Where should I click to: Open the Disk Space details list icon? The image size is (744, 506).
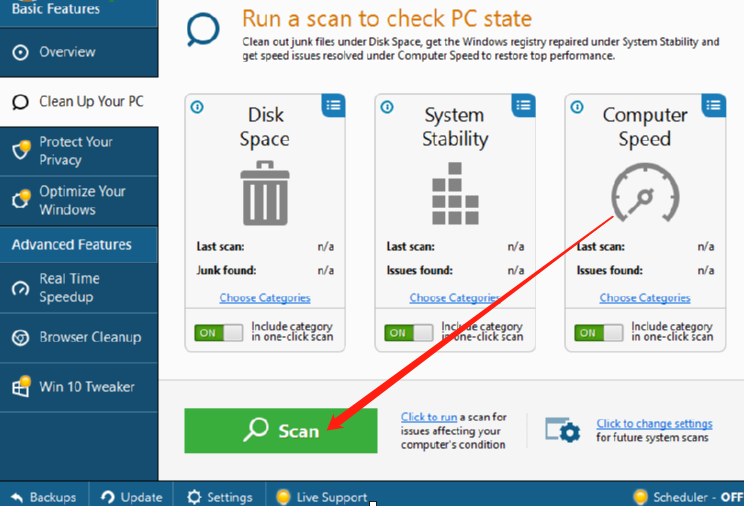[x=333, y=105]
